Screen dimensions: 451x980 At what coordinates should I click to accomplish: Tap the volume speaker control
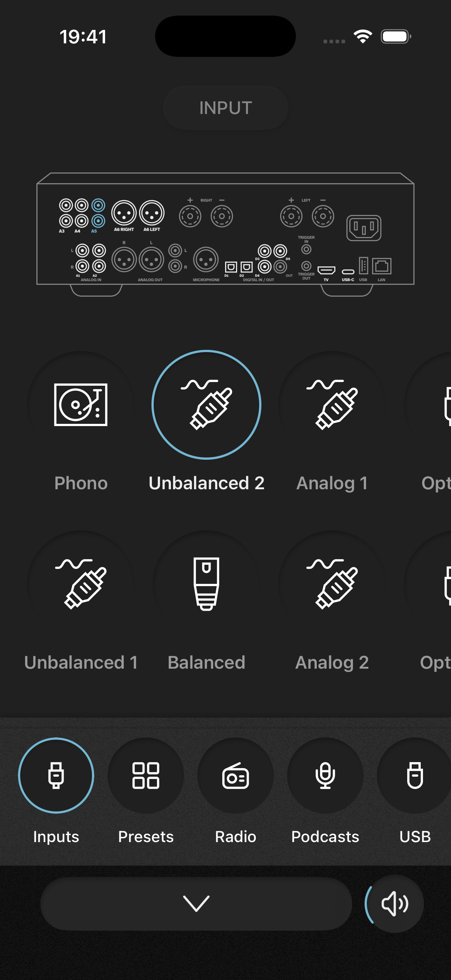coord(395,903)
